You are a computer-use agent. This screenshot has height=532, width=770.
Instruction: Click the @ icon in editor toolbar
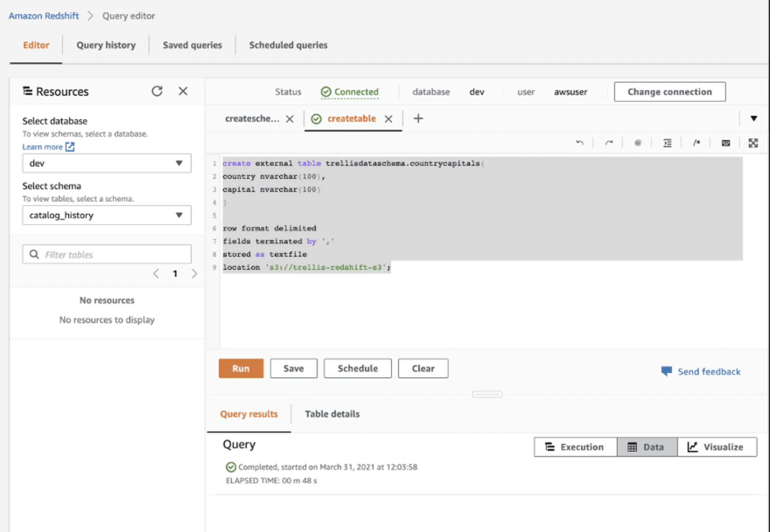[638, 143]
